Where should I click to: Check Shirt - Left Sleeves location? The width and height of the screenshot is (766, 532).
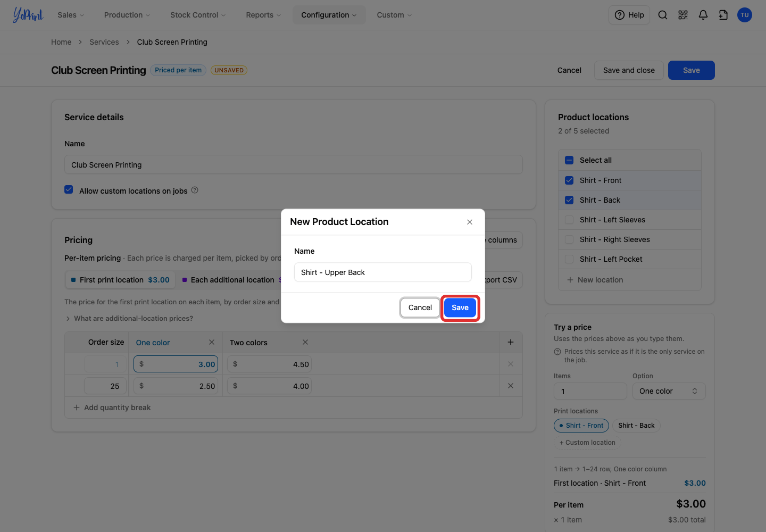569,220
